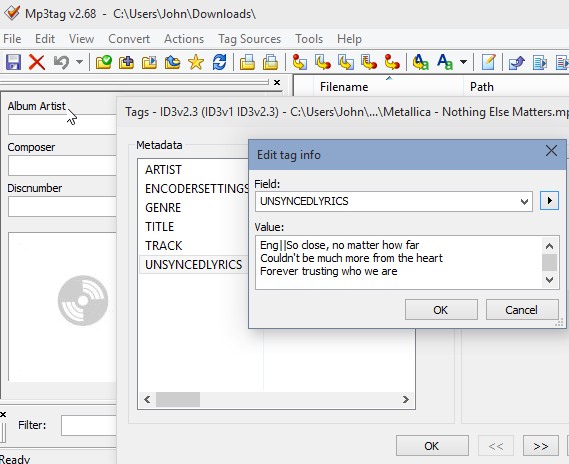Select ENCODERSETTINGS in the Metadata list
This screenshot has height=464, width=569.
pos(196,189)
